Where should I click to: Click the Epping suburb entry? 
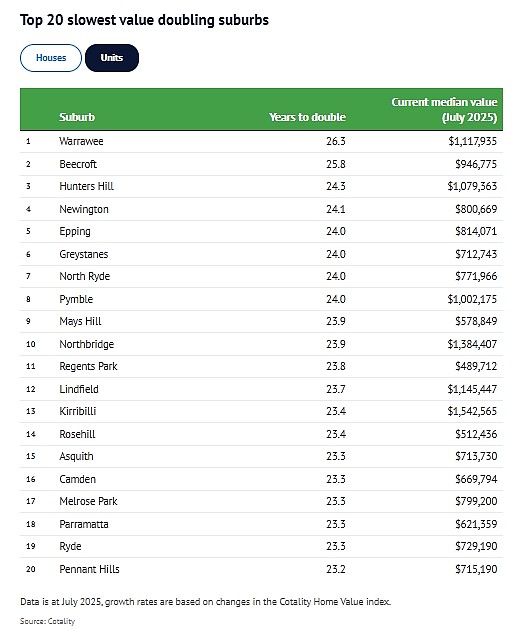point(75,231)
